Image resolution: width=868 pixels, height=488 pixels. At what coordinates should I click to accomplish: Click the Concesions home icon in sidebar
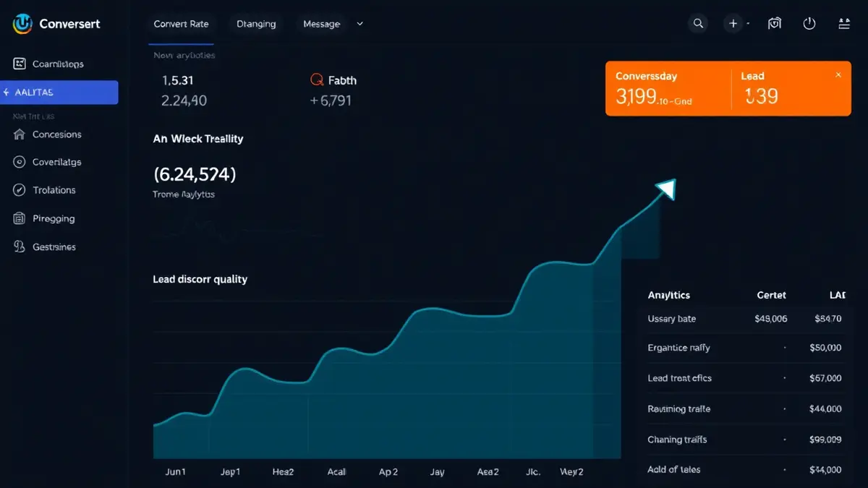point(20,134)
